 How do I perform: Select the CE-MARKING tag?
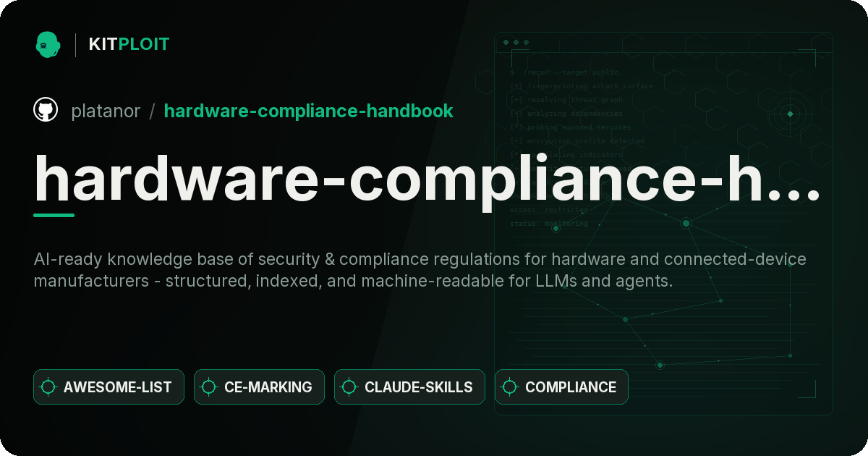coord(259,387)
